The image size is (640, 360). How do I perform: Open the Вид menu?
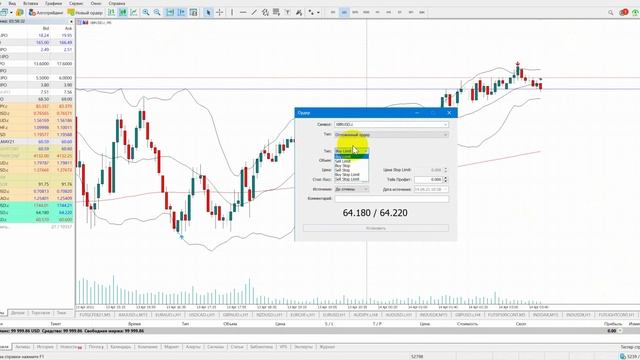tap(12, 3)
